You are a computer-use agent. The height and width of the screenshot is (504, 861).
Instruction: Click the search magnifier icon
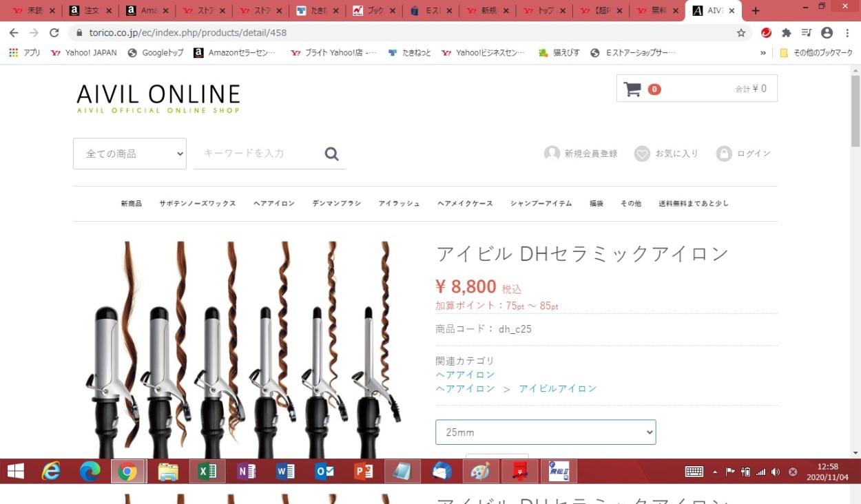[331, 154]
